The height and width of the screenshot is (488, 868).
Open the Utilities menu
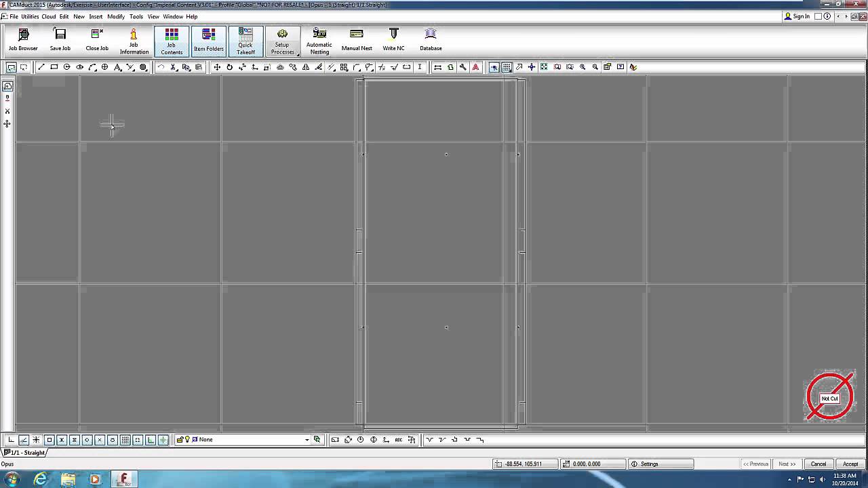[30, 16]
